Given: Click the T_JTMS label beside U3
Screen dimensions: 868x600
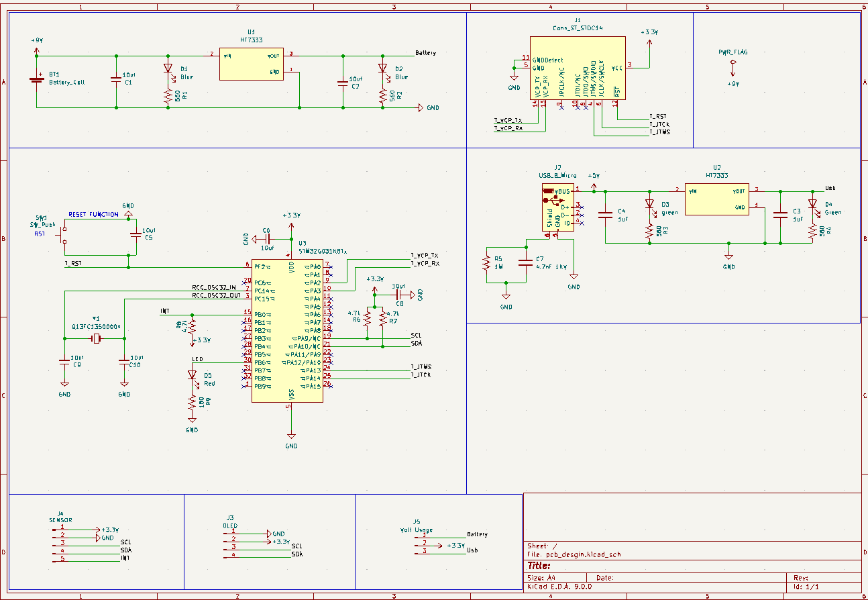Looking at the screenshot, I should coord(421,366).
